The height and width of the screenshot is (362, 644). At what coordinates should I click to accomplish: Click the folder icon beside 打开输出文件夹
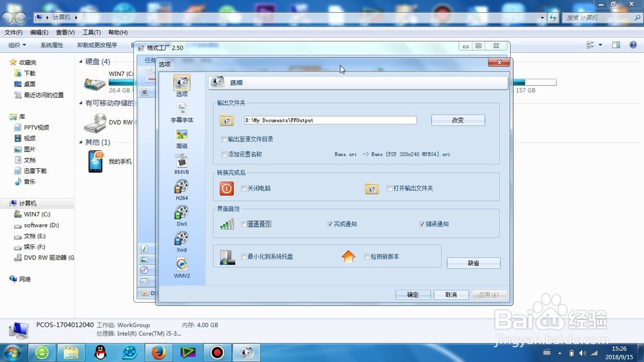coord(372,189)
